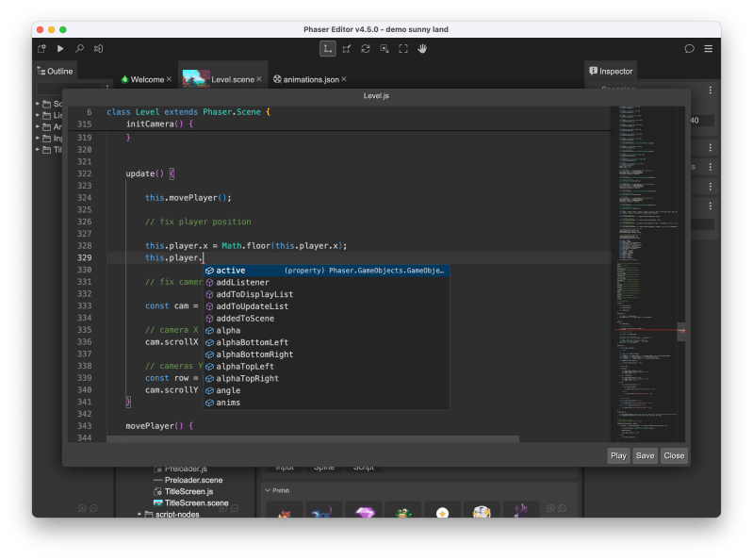753x560 pixels.
Task: Choose 'alphaTopLeft' suggestion
Action: 327,367
